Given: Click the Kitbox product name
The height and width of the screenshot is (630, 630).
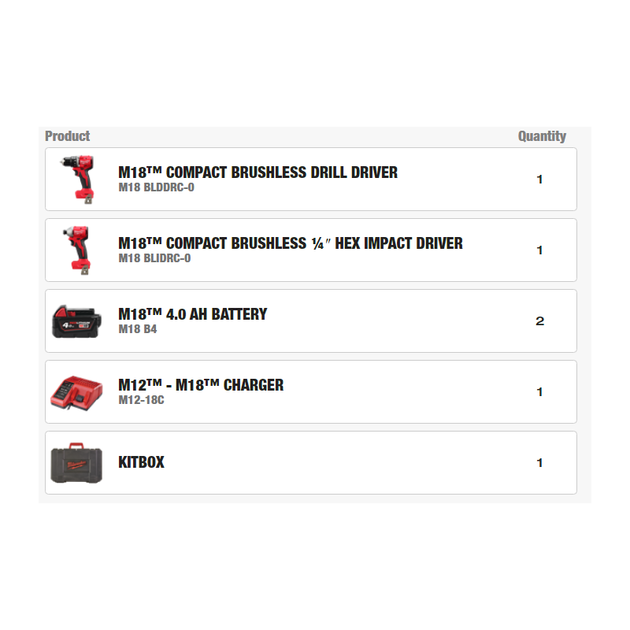Looking at the screenshot, I should coord(141,463).
